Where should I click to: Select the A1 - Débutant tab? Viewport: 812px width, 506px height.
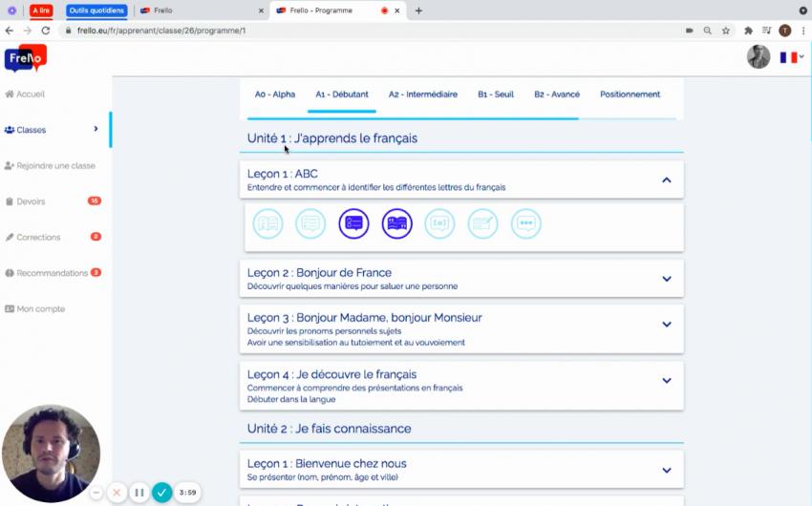tap(342, 95)
